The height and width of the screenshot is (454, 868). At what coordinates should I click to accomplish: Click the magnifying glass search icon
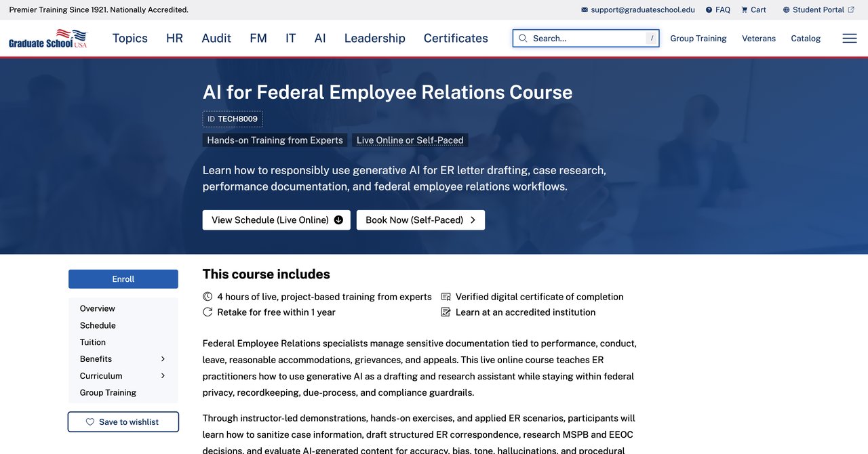523,38
